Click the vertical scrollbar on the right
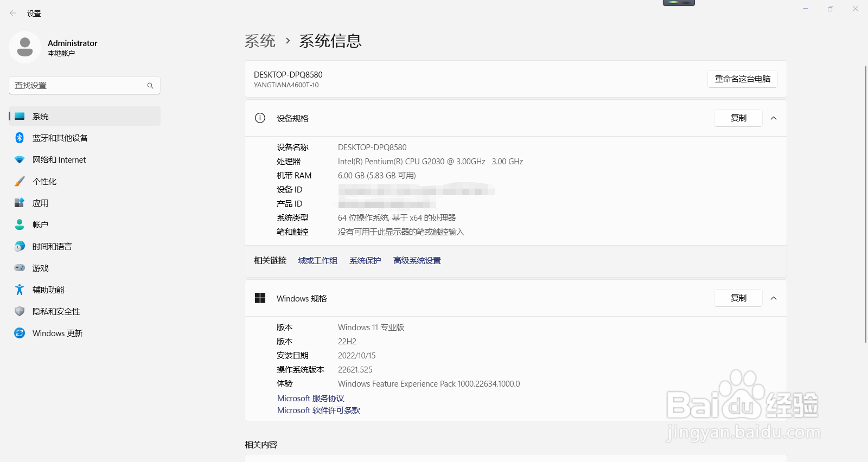Image resolution: width=868 pixels, height=462 pixels. point(866,204)
